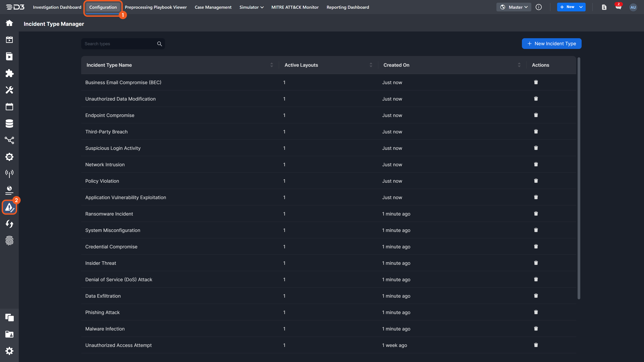
Task: Open the Ransomware Incident row
Action: 109,214
